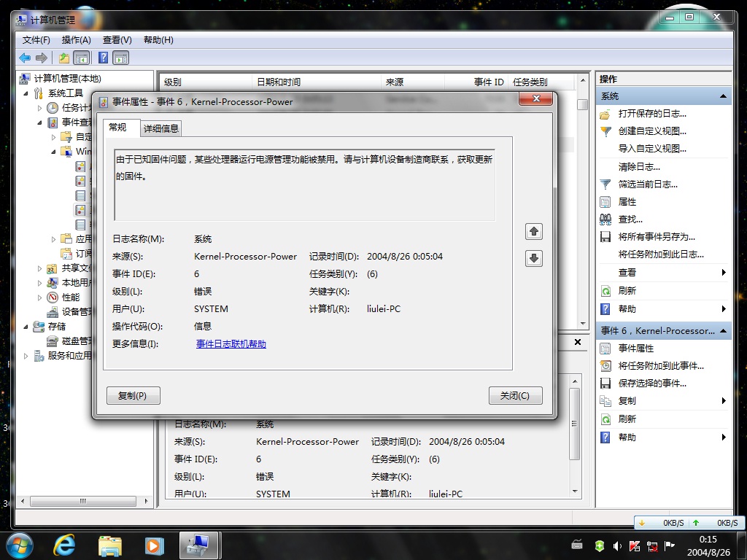Click the blue help icon in toolbar
This screenshot has height=560, width=747.
tap(103, 58)
